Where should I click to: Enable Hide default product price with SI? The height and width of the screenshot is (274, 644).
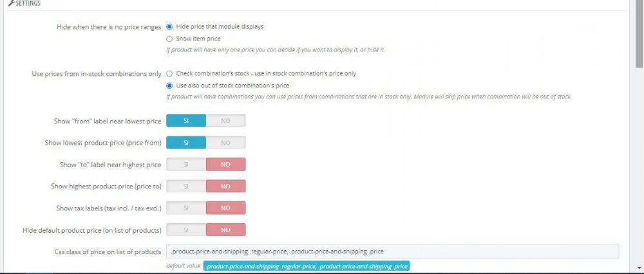[x=186, y=230]
